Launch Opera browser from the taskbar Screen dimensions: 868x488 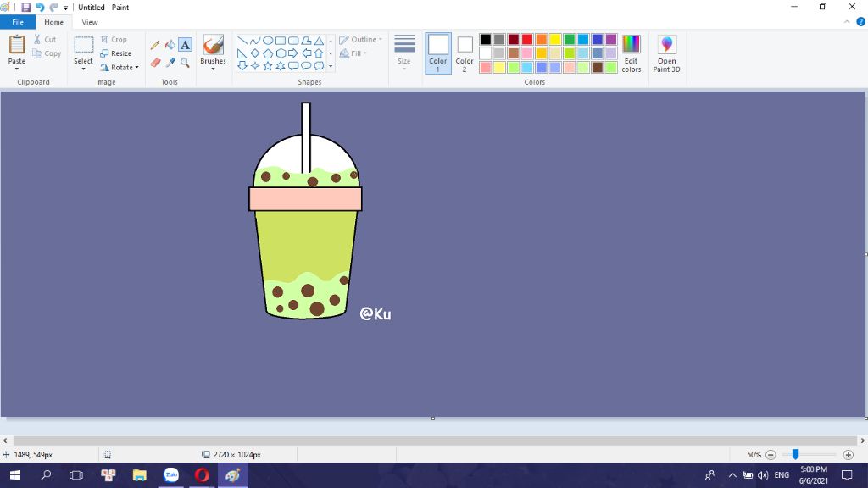(202, 475)
